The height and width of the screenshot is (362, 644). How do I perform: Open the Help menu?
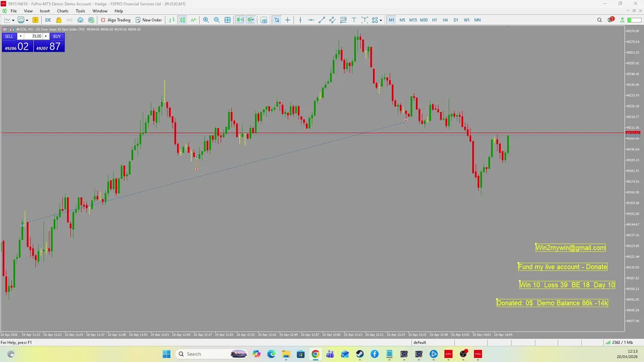pos(119,11)
